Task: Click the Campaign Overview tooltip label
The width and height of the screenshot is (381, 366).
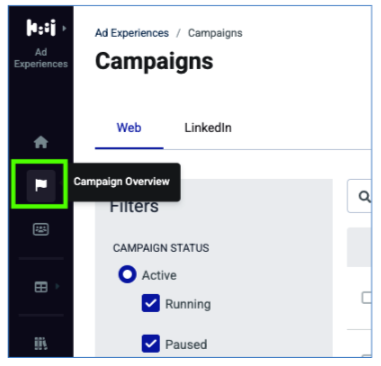Action: (122, 182)
